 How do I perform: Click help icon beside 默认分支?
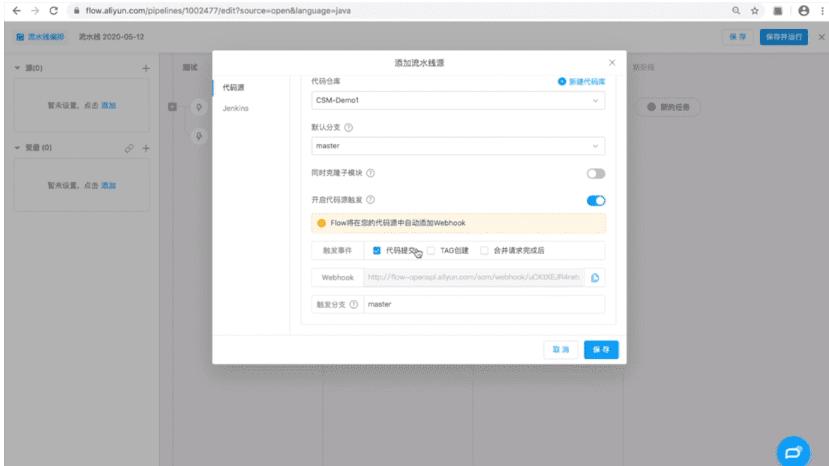coord(348,127)
